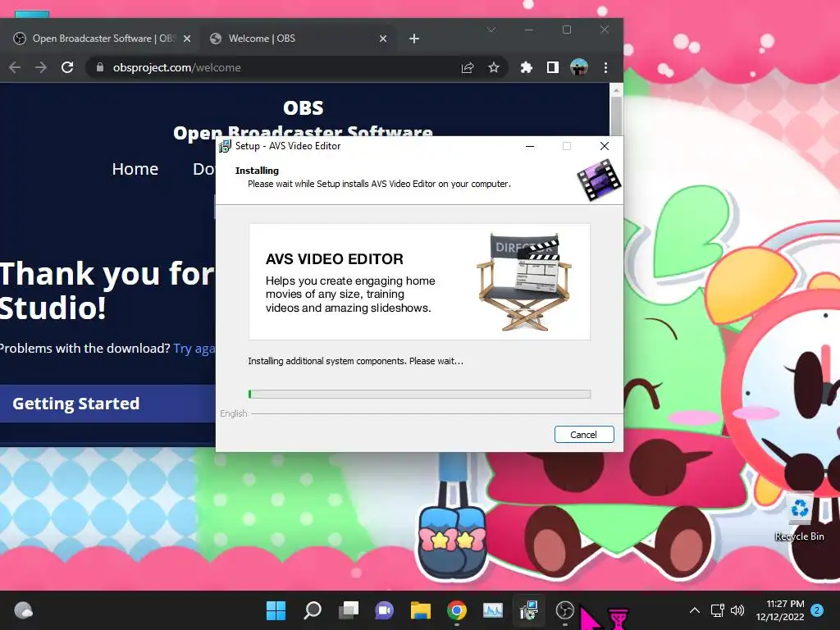This screenshot has width=840, height=630.
Task: Click the obsproject.com address bar
Action: (296, 67)
